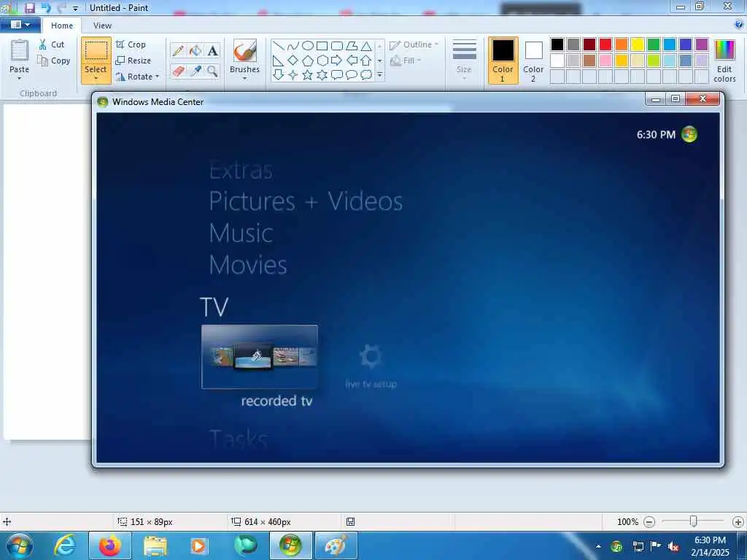
Task: Pick the yellow color swatch
Action: click(x=638, y=44)
